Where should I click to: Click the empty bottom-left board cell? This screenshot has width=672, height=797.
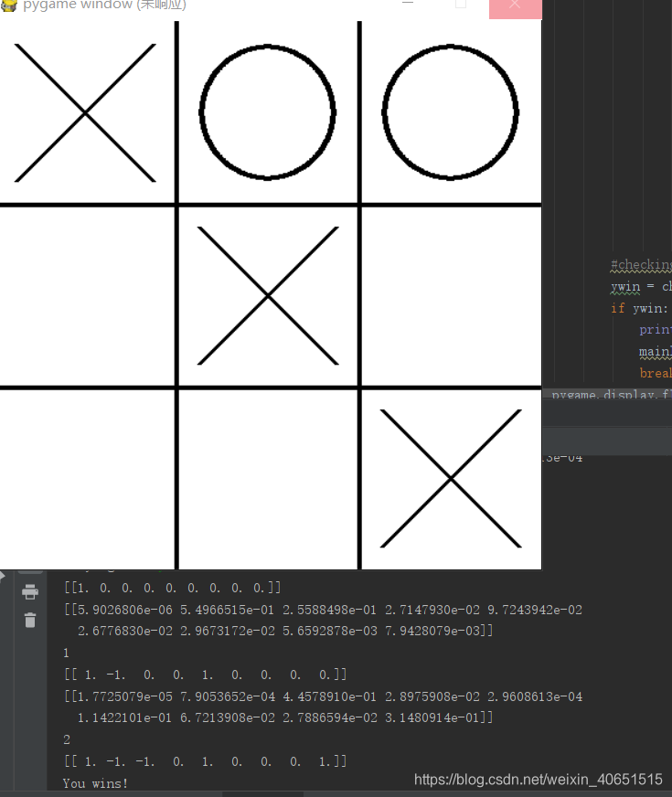[87, 479]
